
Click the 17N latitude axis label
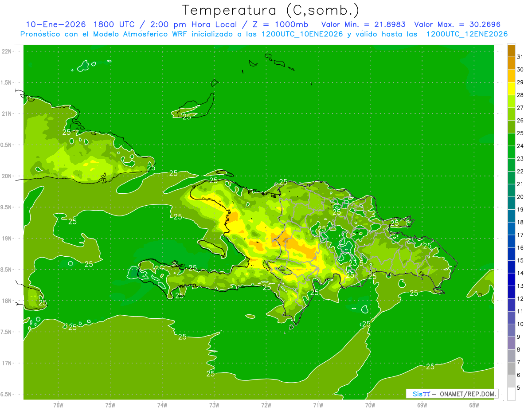point(7,363)
